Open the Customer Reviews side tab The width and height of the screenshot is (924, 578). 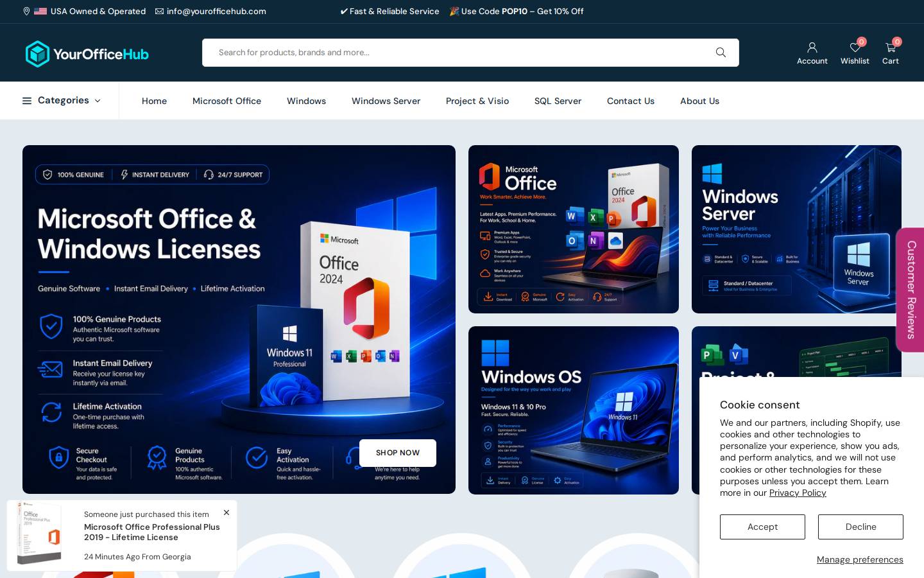pyautogui.click(x=911, y=290)
